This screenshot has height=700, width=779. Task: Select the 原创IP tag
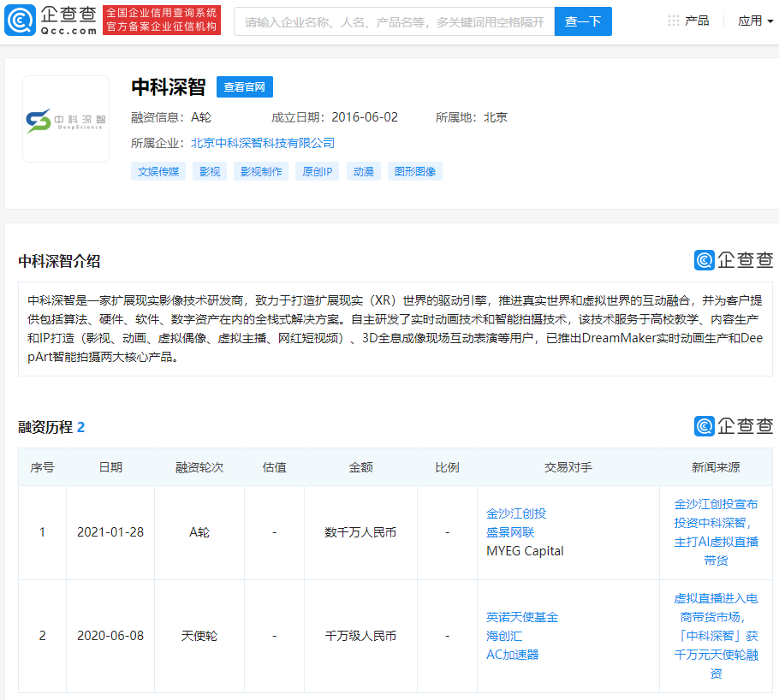point(318,171)
